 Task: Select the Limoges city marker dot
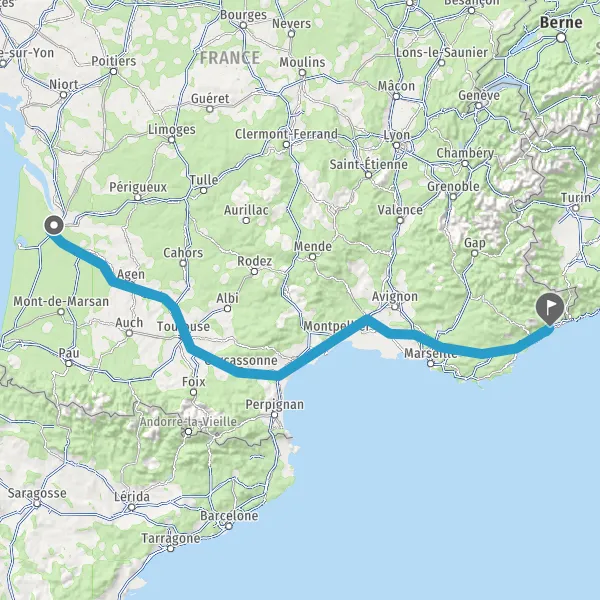172,140
